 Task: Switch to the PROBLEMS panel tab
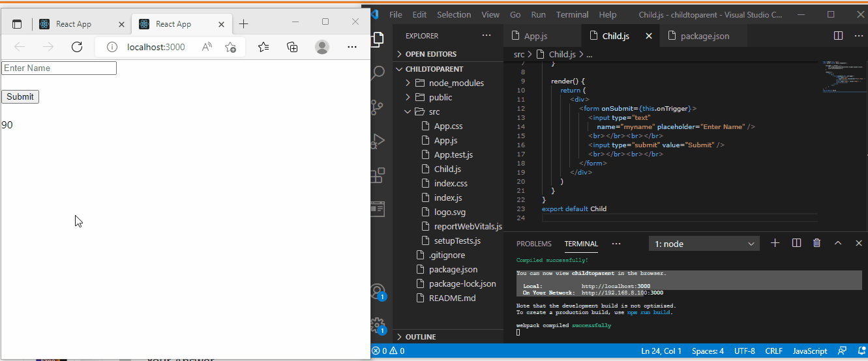tap(533, 244)
